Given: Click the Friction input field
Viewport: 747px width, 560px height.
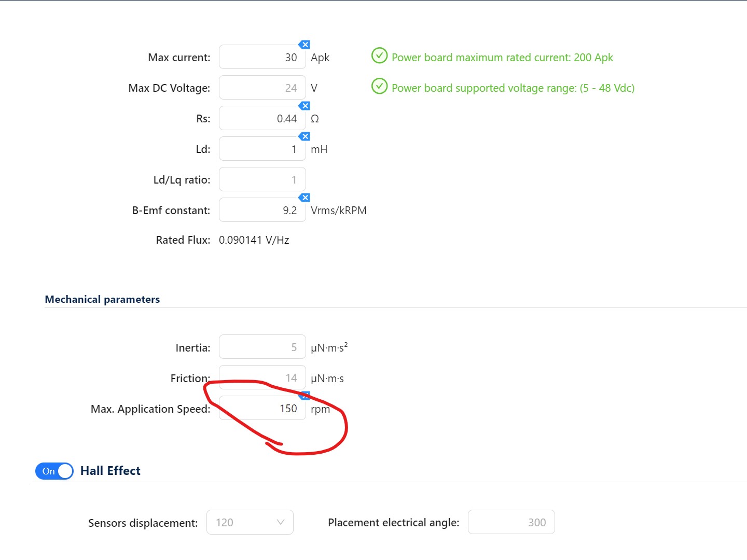Looking at the screenshot, I should (x=262, y=377).
